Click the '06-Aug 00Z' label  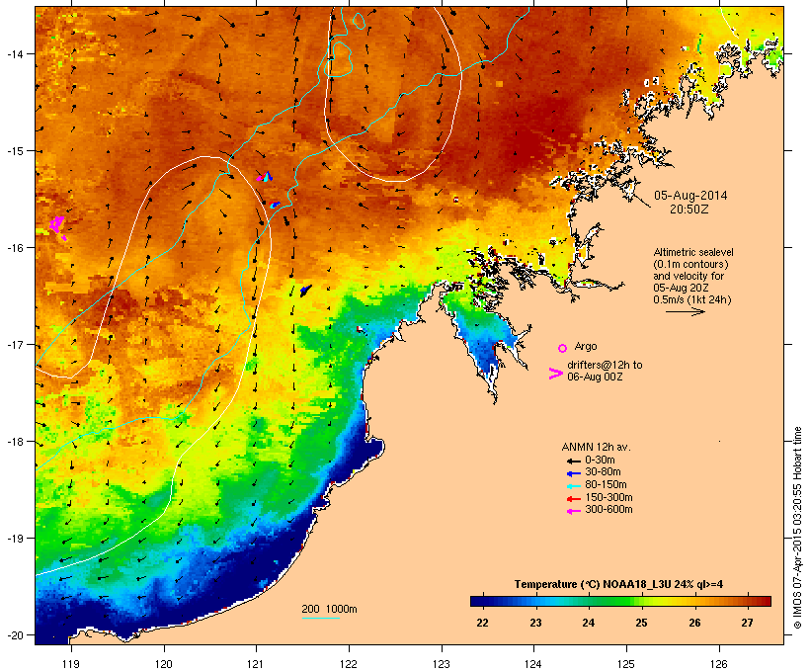click(x=595, y=377)
